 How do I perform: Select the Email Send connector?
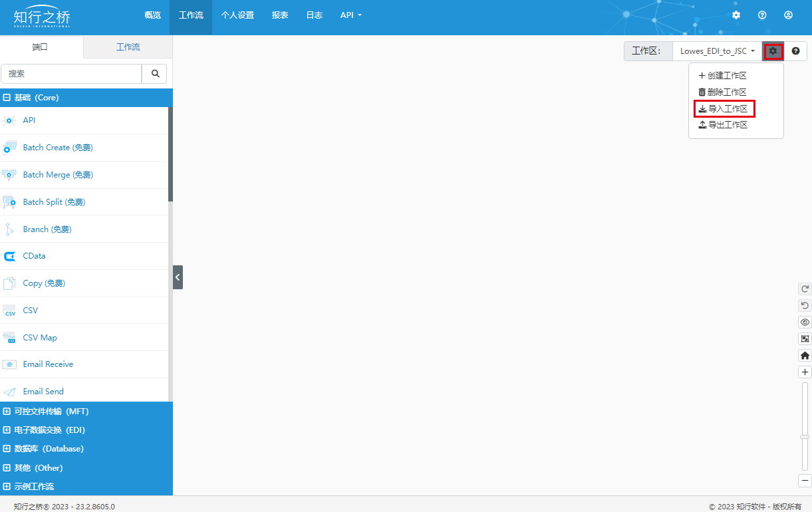(43, 392)
